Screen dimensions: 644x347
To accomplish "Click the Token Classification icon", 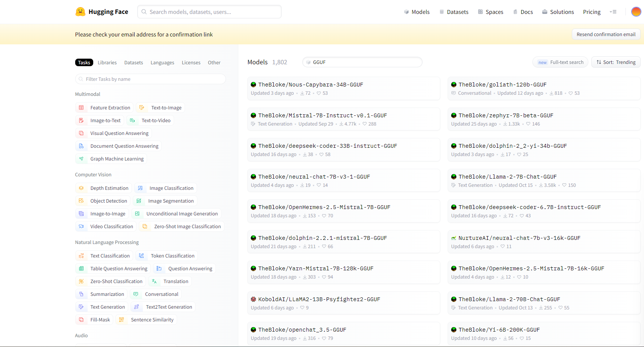I will tap(141, 256).
